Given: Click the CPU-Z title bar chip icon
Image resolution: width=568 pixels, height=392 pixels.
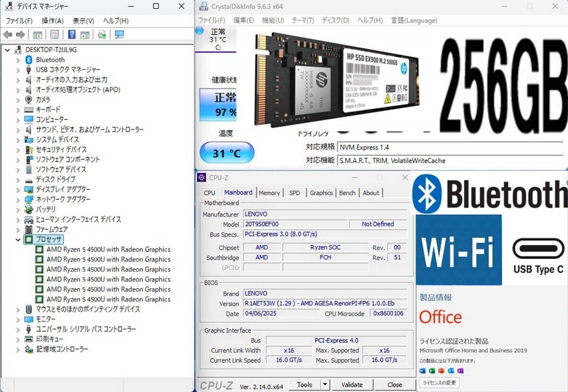Looking at the screenshot, I should 202,177.
